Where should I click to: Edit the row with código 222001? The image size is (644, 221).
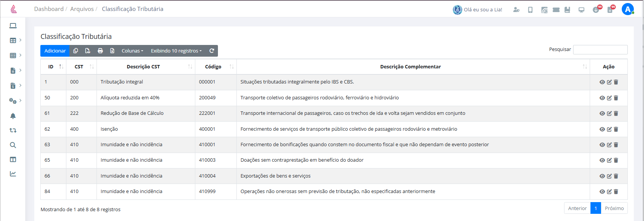pyautogui.click(x=609, y=113)
